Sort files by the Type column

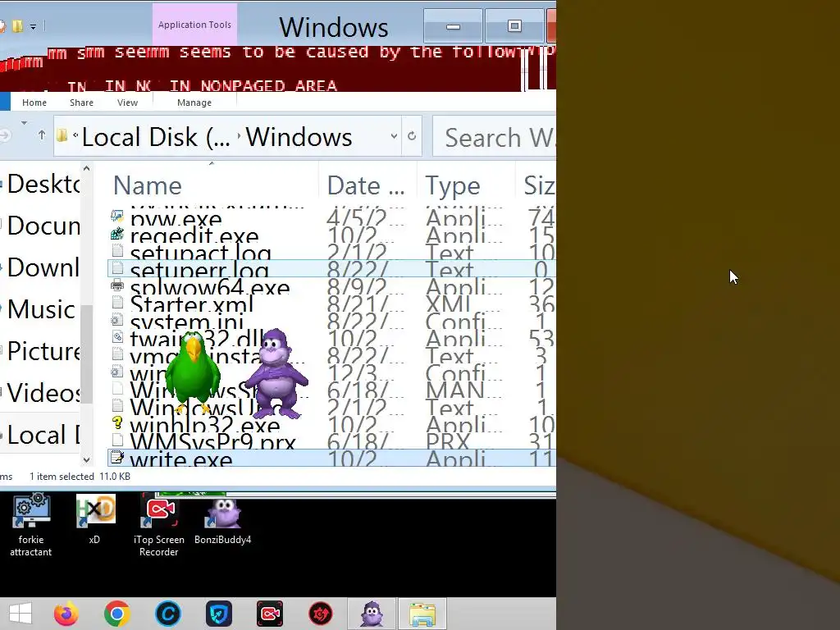coord(466,185)
